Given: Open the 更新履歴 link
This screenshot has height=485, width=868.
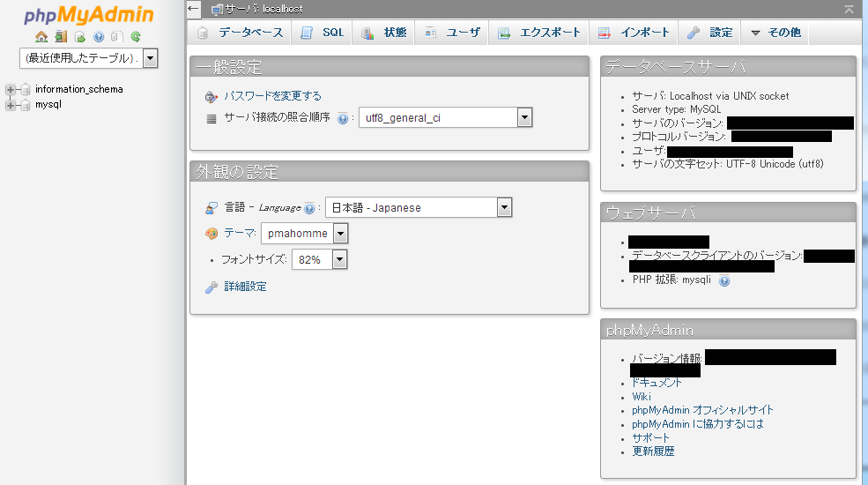Looking at the screenshot, I should [653, 451].
